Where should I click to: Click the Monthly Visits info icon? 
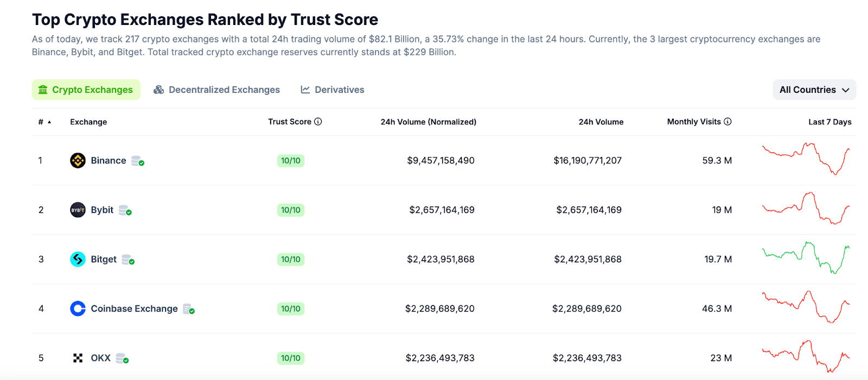point(727,122)
